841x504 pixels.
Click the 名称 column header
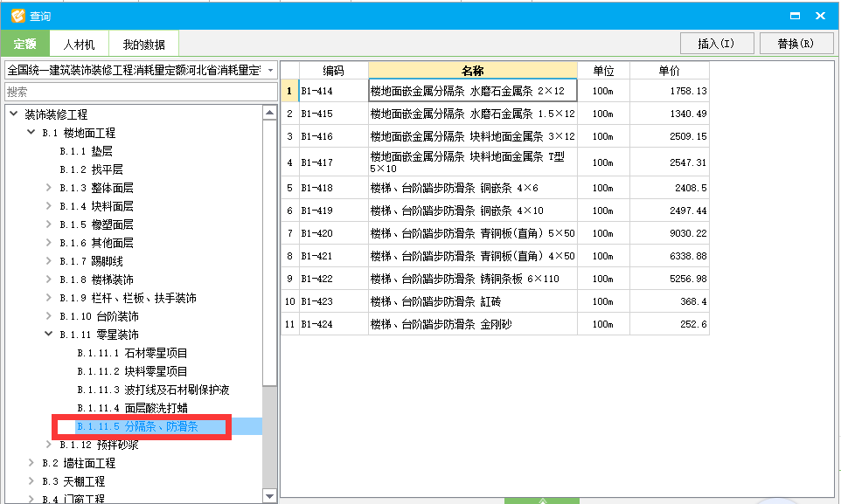473,70
